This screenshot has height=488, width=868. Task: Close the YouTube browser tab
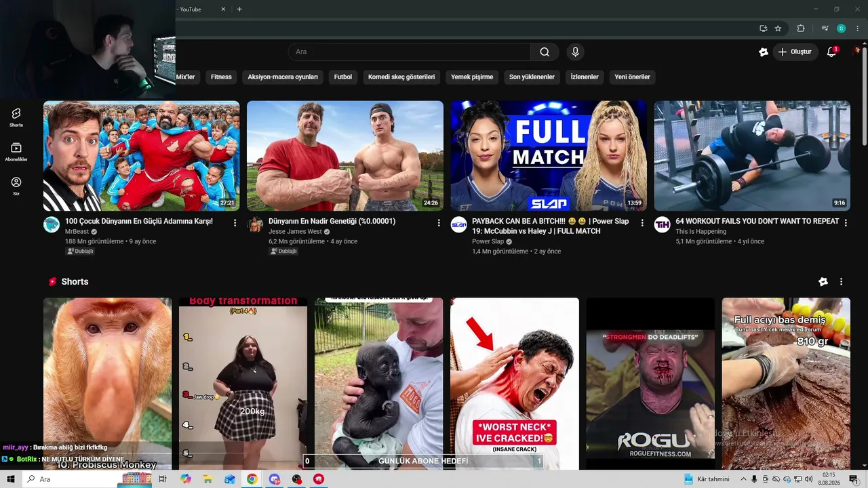(x=224, y=9)
